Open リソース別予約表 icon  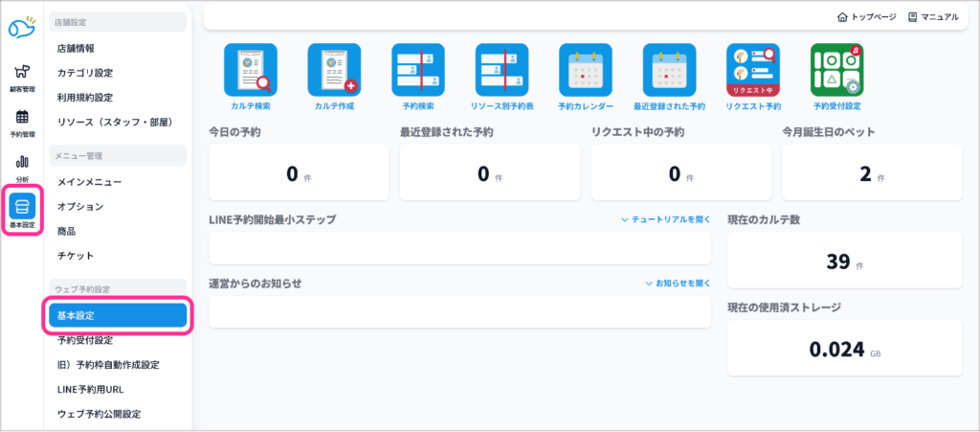(501, 70)
